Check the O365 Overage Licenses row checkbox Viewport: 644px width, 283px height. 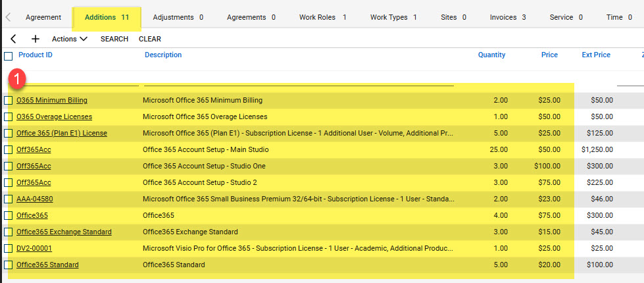8,116
